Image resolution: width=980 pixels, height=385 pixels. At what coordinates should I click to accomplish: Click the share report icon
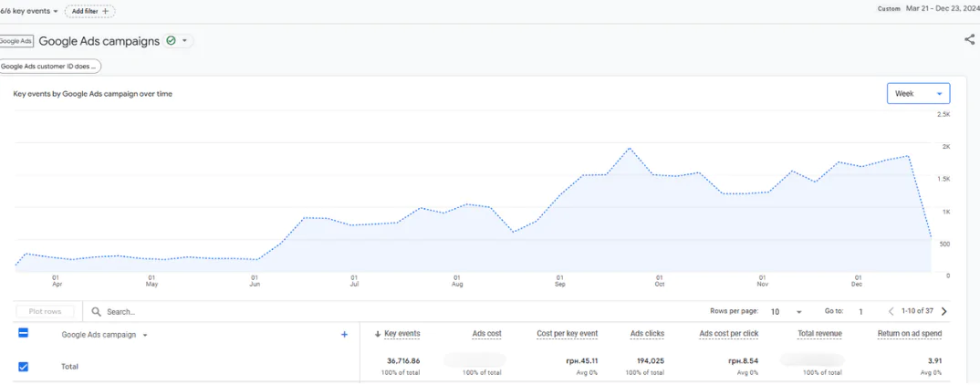point(969,40)
